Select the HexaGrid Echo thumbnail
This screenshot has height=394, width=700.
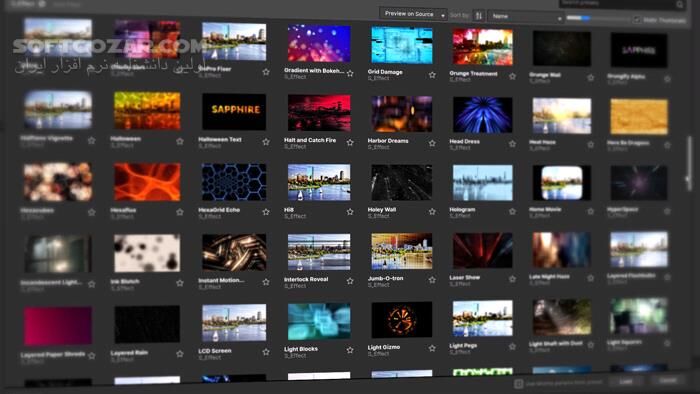(234, 182)
